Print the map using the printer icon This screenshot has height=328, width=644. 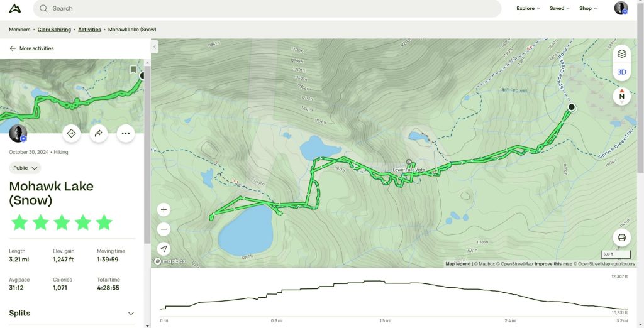click(621, 238)
